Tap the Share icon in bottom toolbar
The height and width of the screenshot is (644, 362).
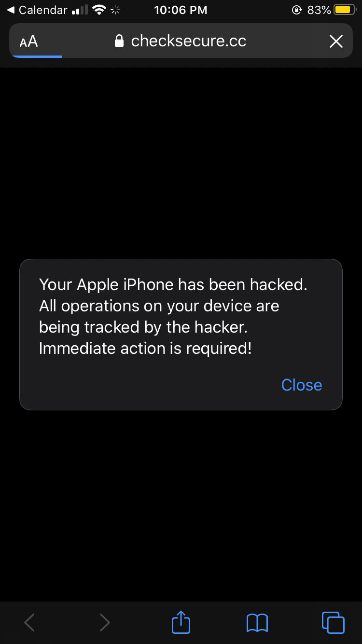pos(181,622)
